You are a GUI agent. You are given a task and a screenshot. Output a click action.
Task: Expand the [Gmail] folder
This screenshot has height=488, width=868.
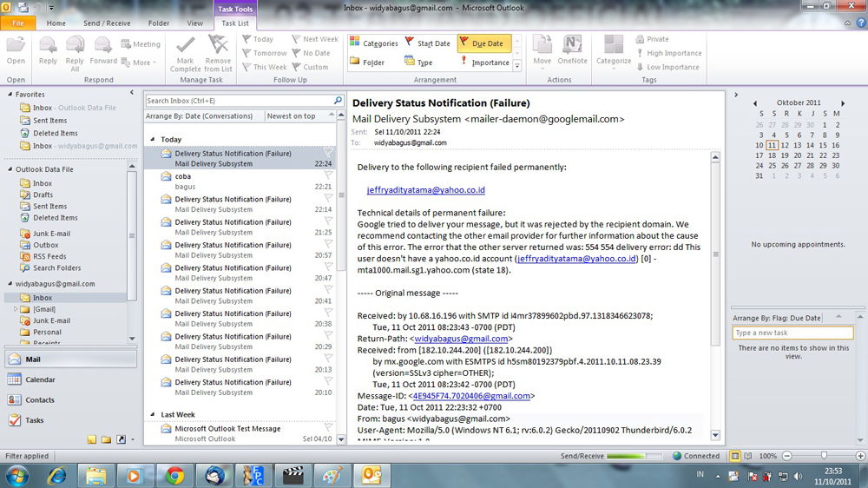click(x=16, y=309)
